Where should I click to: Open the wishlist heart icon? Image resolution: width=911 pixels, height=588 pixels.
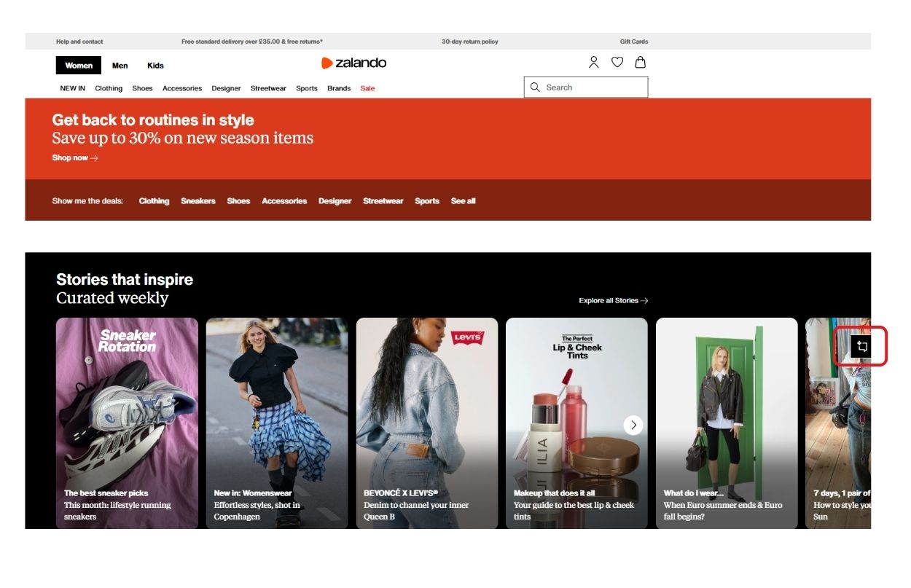[617, 63]
